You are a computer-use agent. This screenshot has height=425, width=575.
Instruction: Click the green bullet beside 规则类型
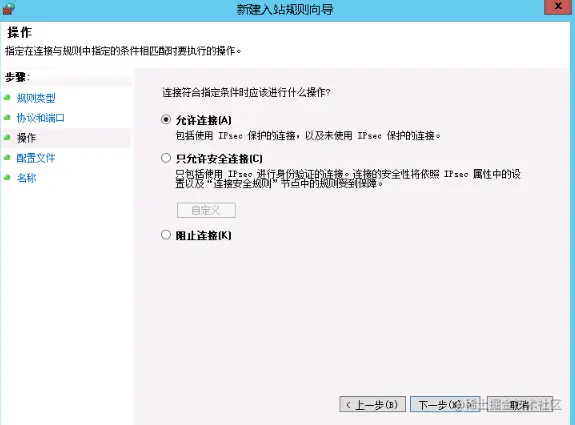[x=7, y=98]
